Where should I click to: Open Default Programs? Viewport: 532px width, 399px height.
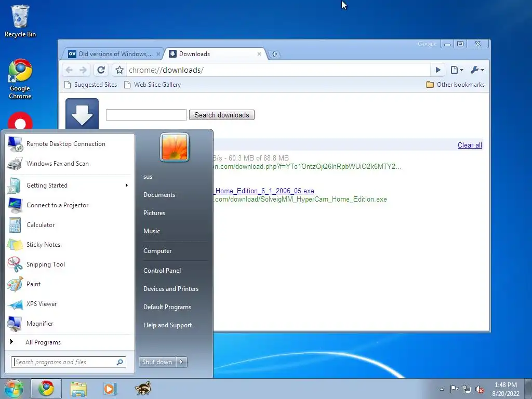point(167,307)
